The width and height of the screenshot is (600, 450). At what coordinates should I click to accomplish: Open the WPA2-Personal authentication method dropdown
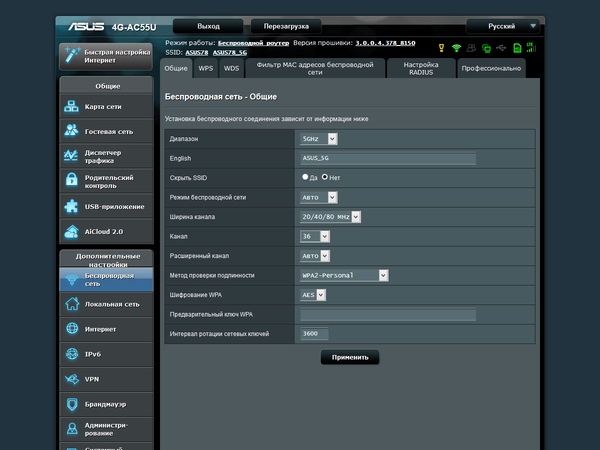[344, 275]
